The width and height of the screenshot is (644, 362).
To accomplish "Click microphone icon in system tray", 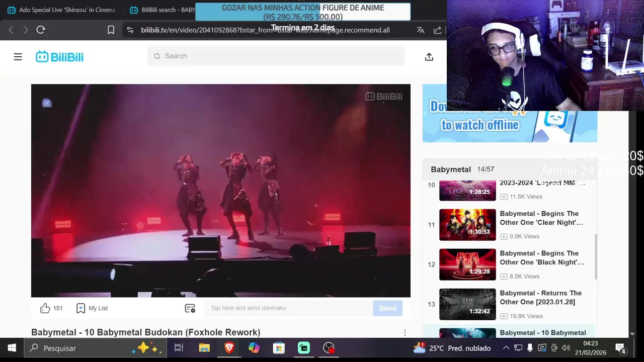I will (530, 348).
